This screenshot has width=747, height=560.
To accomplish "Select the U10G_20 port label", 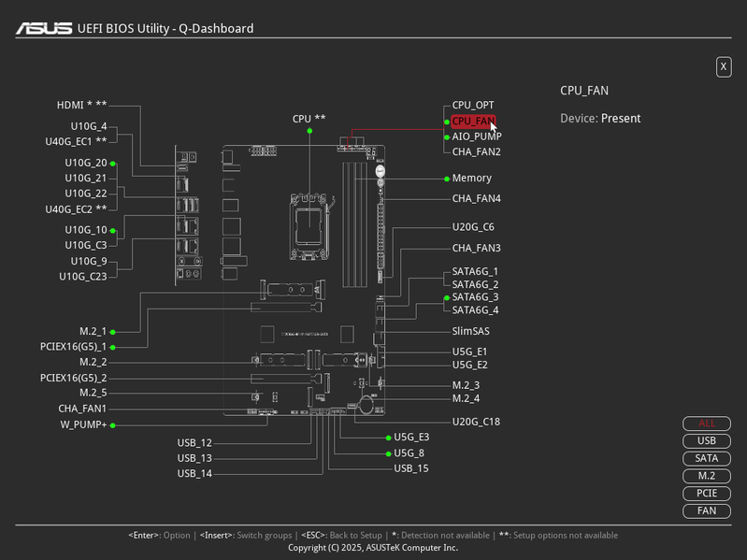I will (x=86, y=163).
